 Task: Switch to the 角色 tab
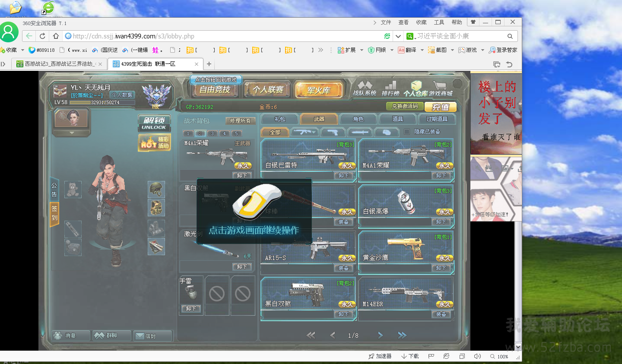click(x=359, y=119)
